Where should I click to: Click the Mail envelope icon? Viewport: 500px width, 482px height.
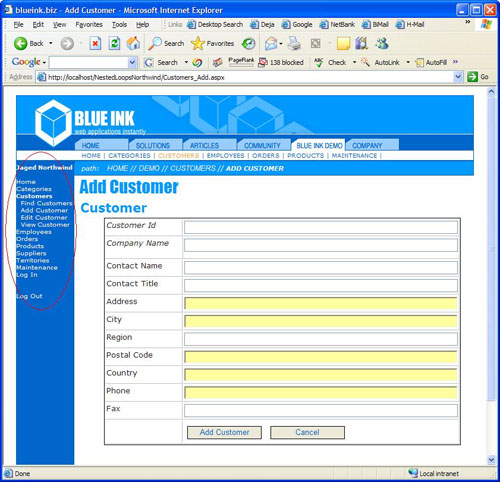point(271,44)
